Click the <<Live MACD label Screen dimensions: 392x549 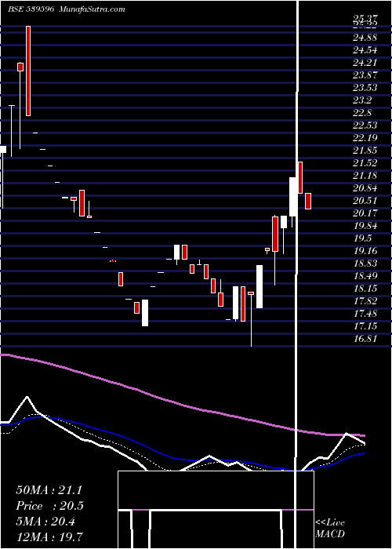click(x=330, y=528)
